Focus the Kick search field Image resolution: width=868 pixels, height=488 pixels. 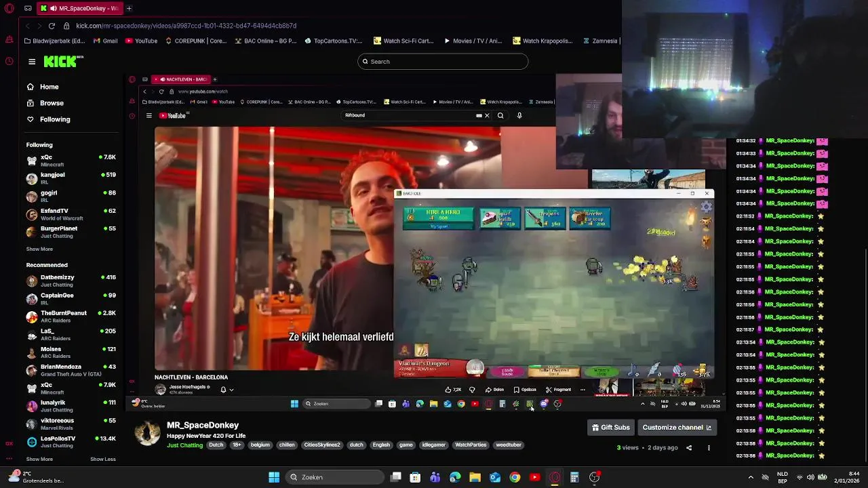443,62
